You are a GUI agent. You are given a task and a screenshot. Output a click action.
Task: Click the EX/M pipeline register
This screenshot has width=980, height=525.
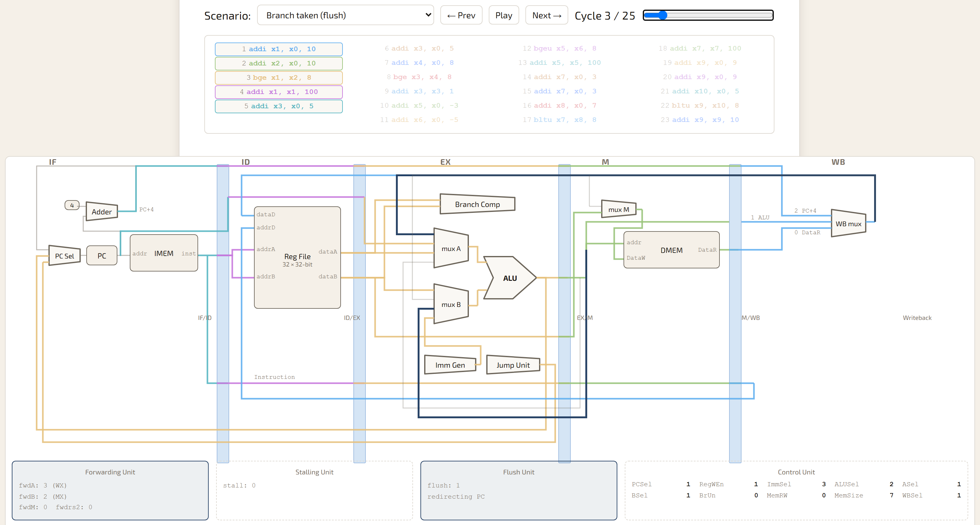coord(565,314)
